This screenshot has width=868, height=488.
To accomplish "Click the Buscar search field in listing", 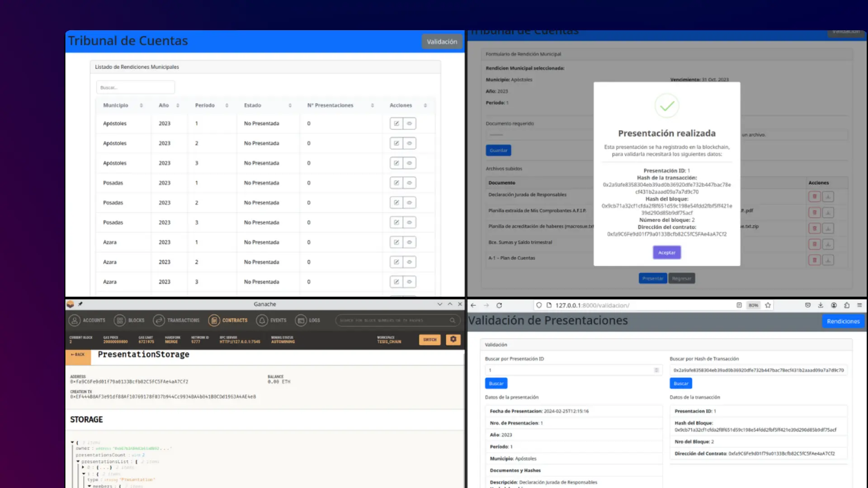I will pyautogui.click(x=135, y=88).
